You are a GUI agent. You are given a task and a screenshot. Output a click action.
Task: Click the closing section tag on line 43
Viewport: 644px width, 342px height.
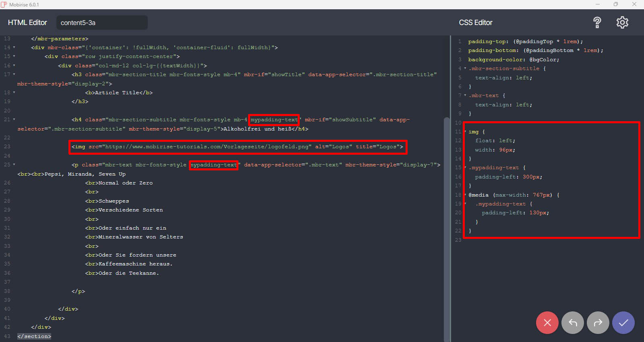34,336
